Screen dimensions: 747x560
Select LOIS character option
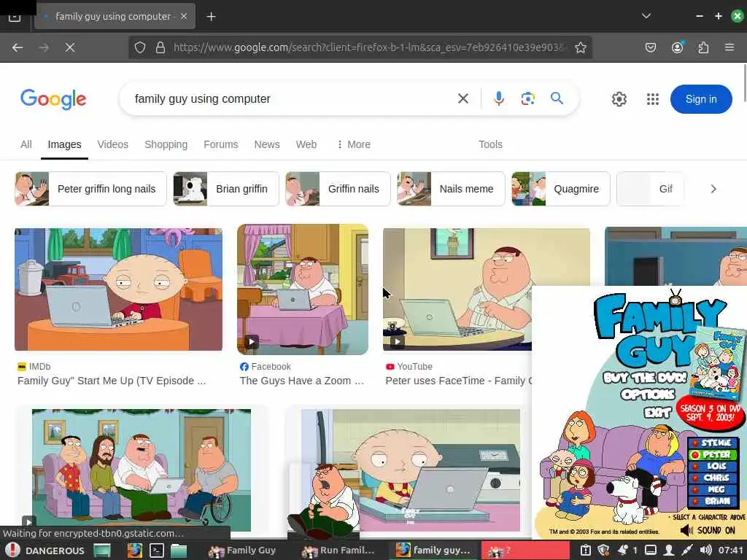(x=713, y=466)
